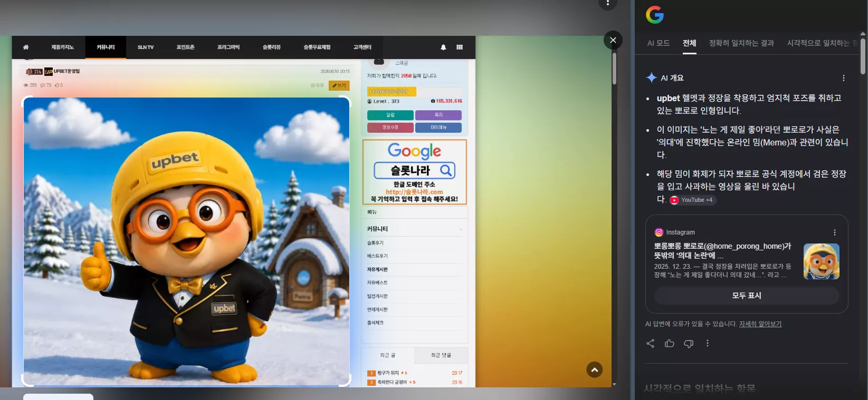This screenshot has height=400, width=868.
Task: Click the UPBET운영팀 author name
Action: point(66,72)
